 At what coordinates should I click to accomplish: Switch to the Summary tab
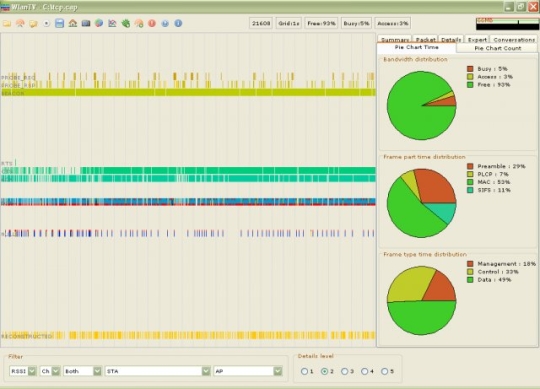(x=395, y=40)
